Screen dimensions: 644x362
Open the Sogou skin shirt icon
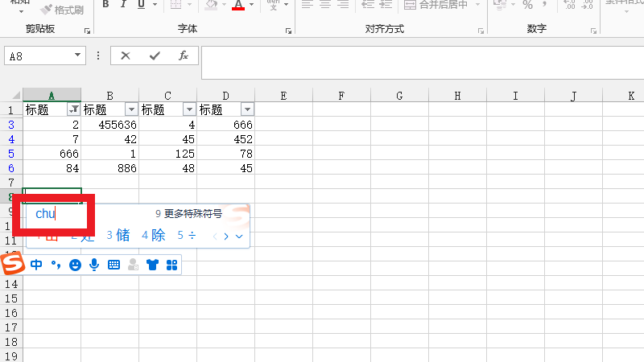[152, 265]
